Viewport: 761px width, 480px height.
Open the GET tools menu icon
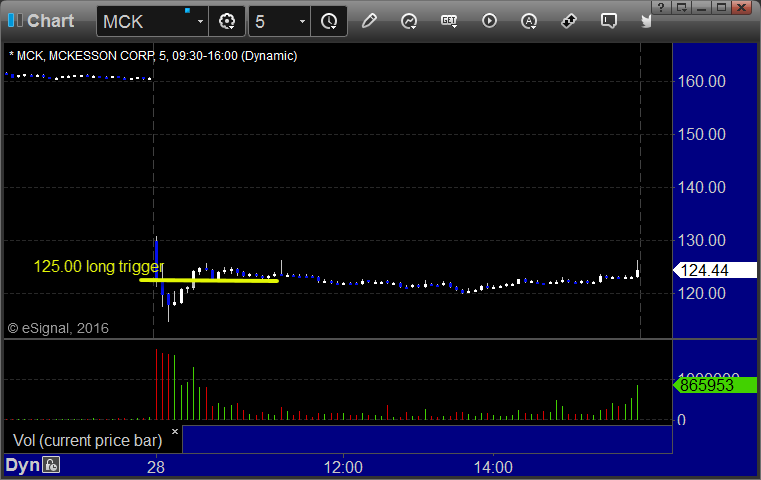(x=449, y=21)
